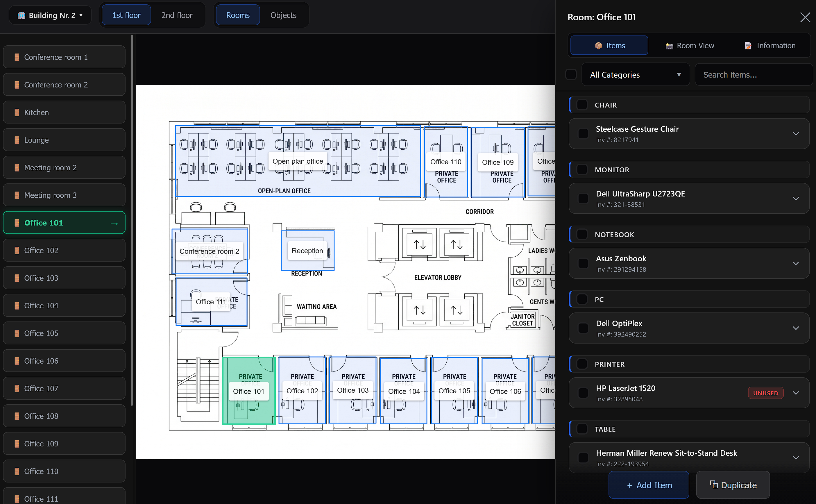Check the Steelcase Gesture Chair checkbox
This screenshot has width=816, height=504.
[583, 134]
